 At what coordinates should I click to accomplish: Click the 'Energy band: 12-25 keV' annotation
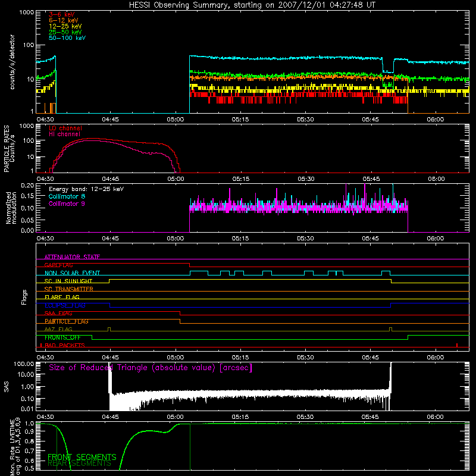point(86,189)
